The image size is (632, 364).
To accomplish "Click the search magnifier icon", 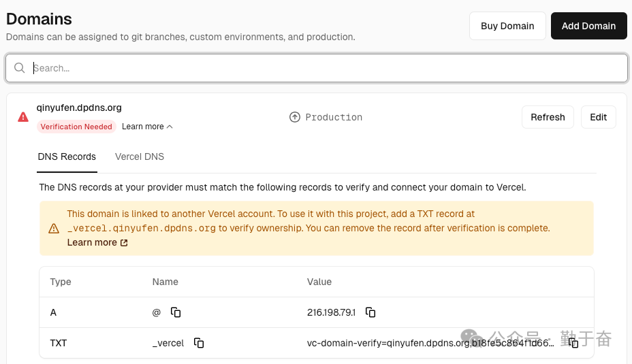I will click(x=20, y=68).
